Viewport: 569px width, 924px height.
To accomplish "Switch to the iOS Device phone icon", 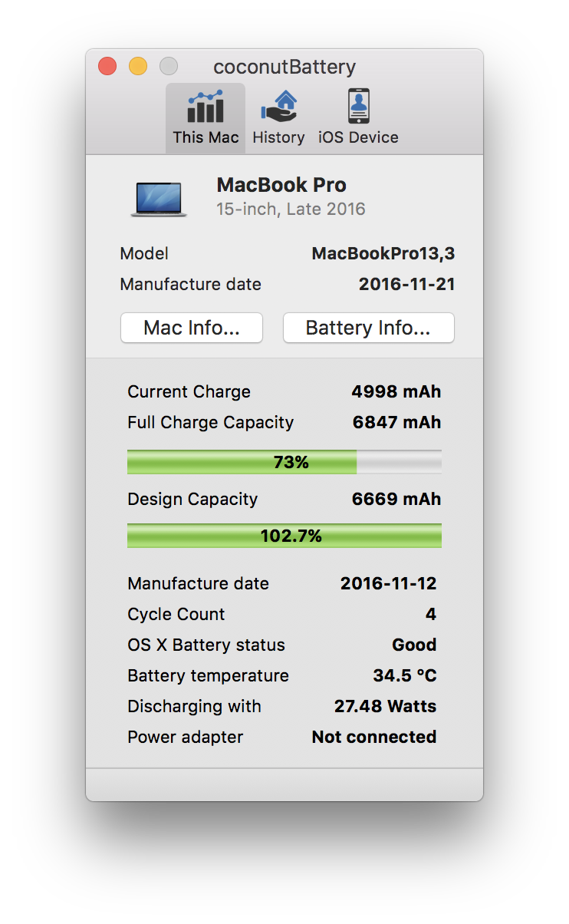I will pos(358,107).
